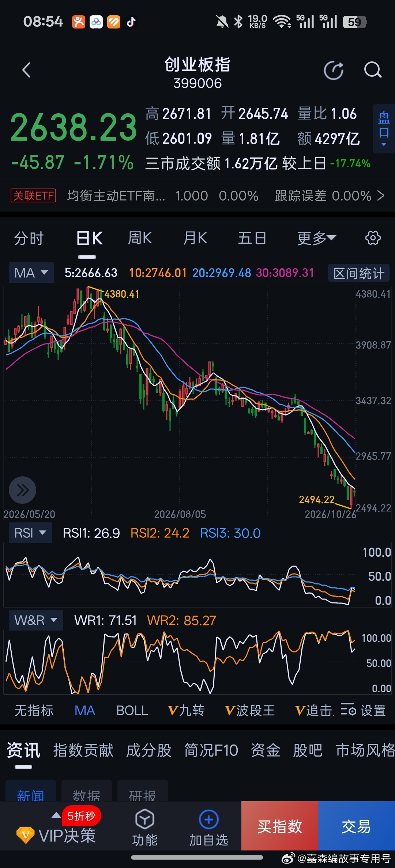Choose BOLL overlay option

click(132, 711)
